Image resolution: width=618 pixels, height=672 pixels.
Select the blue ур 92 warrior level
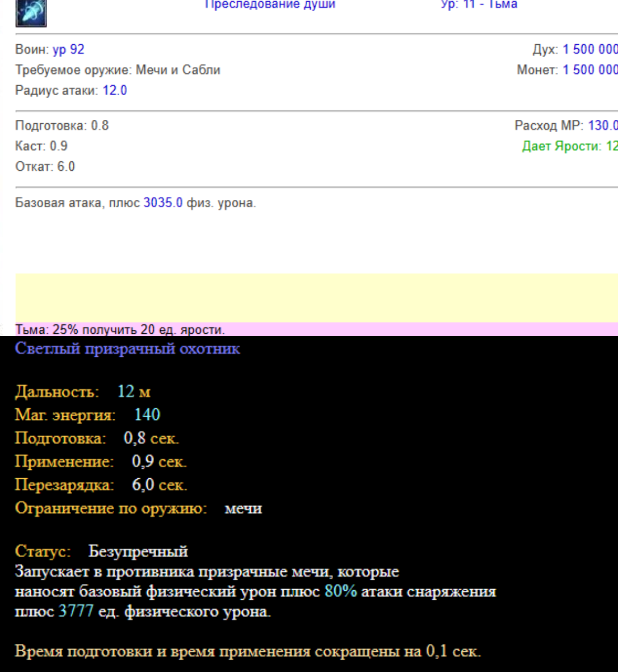[68, 49]
